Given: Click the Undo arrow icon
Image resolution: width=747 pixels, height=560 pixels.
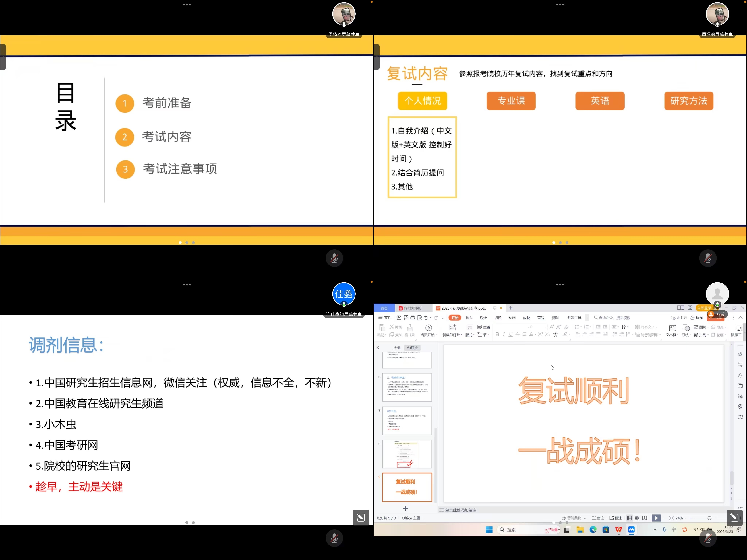Looking at the screenshot, I should pyautogui.click(x=426, y=318).
